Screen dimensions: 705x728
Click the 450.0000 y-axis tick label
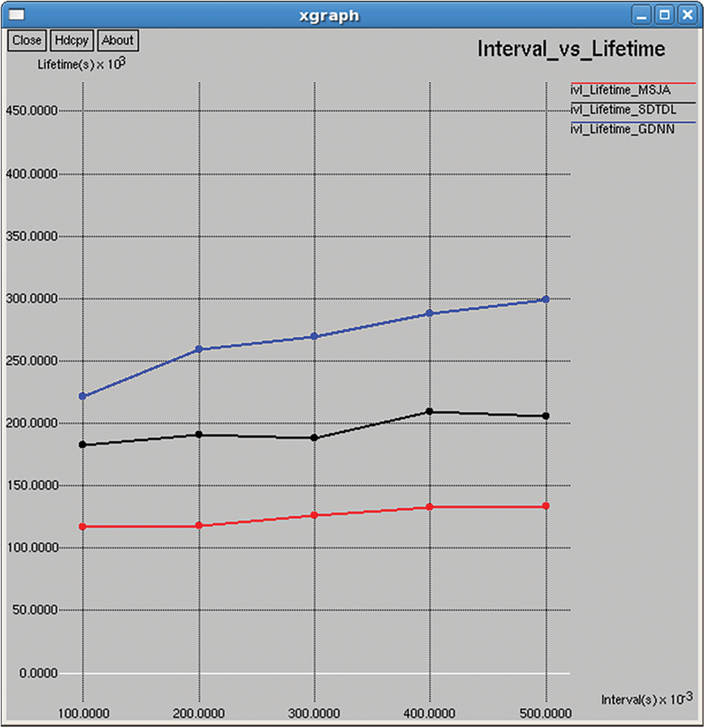[31, 111]
